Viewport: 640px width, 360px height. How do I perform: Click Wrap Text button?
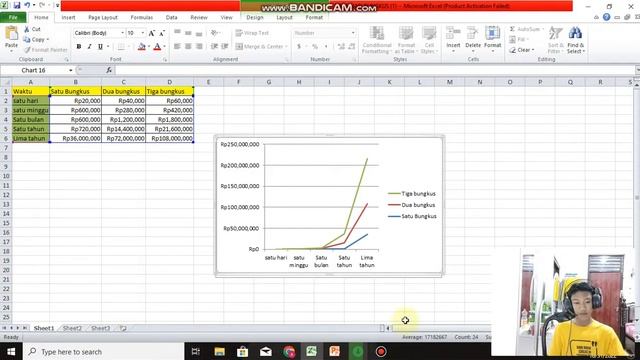click(252, 33)
